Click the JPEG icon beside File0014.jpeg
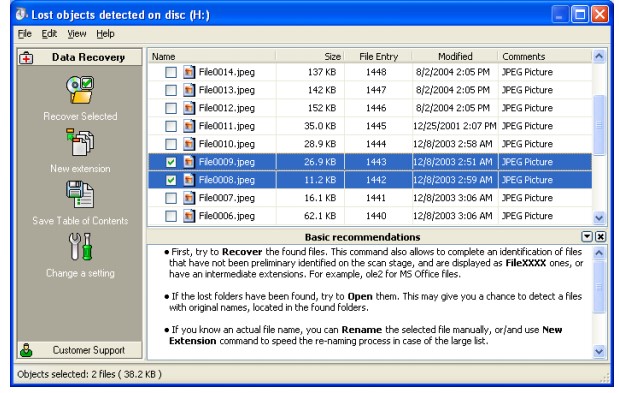 (189, 72)
